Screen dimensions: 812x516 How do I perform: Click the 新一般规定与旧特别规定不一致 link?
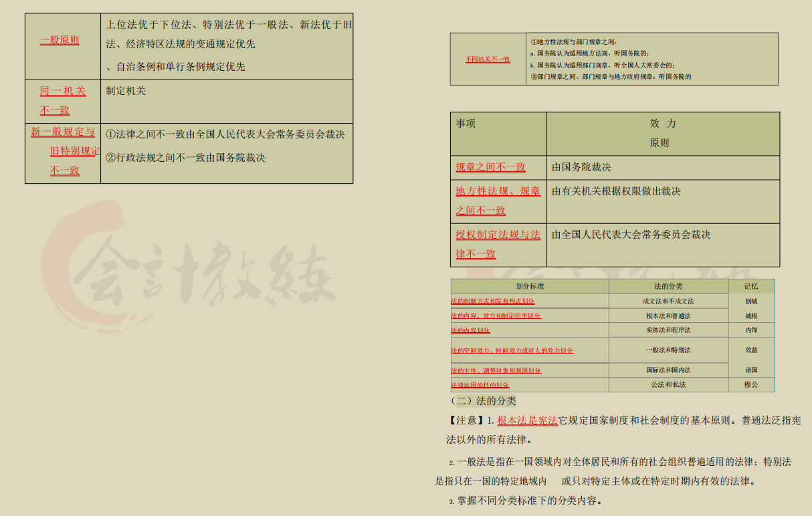pos(62,152)
